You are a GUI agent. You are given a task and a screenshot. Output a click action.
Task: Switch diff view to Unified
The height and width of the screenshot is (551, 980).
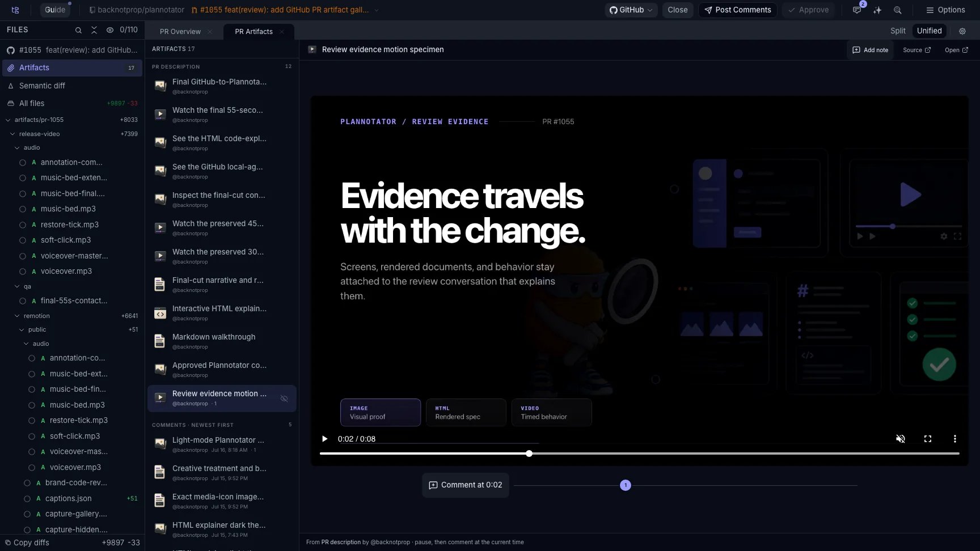929,31
